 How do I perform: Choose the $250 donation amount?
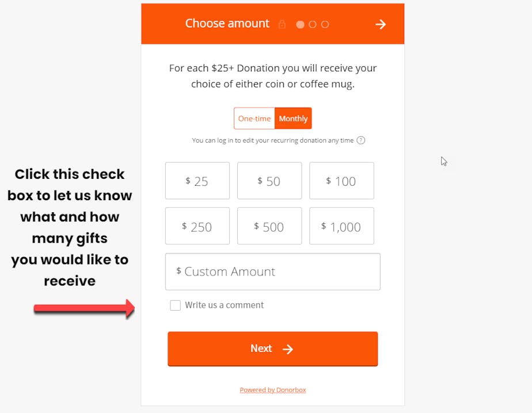[x=197, y=226]
